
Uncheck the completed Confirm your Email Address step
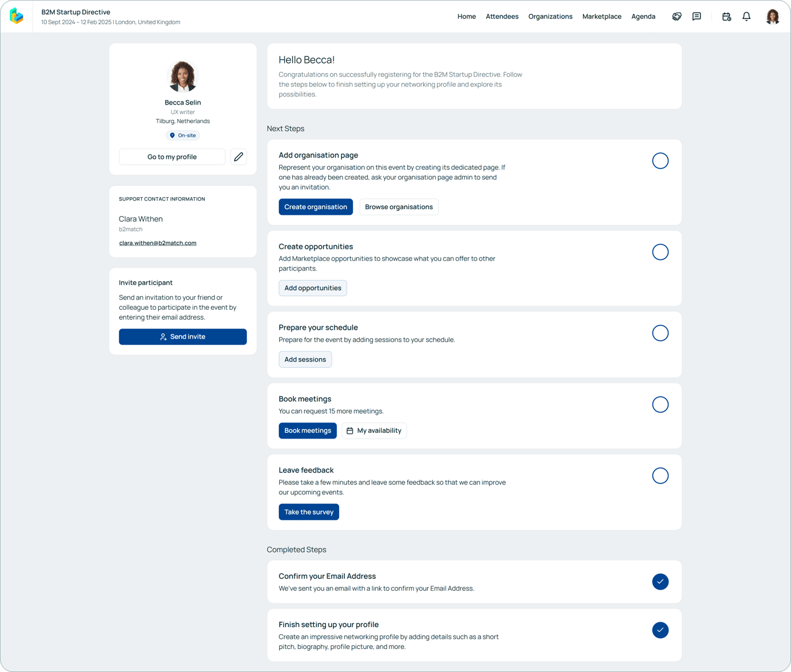tap(660, 582)
